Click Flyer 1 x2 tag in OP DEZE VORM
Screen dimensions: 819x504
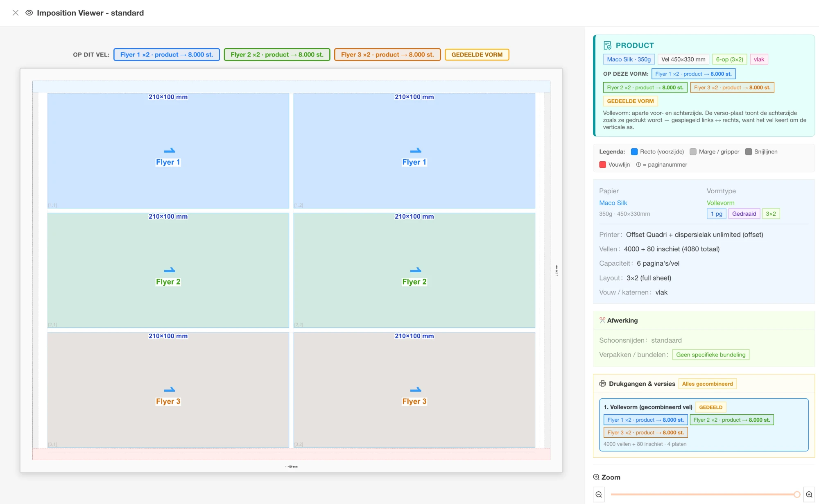point(693,74)
